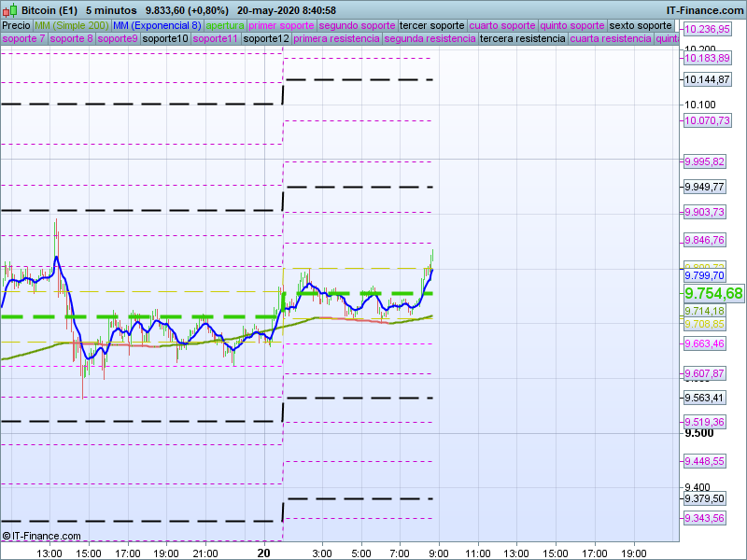
Task: Click the primera resistencia legend label
Action: (x=336, y=39)
